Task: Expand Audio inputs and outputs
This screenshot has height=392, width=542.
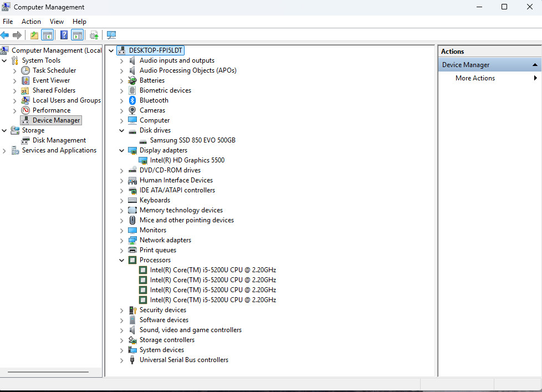Action: click(x=122, y=61)
